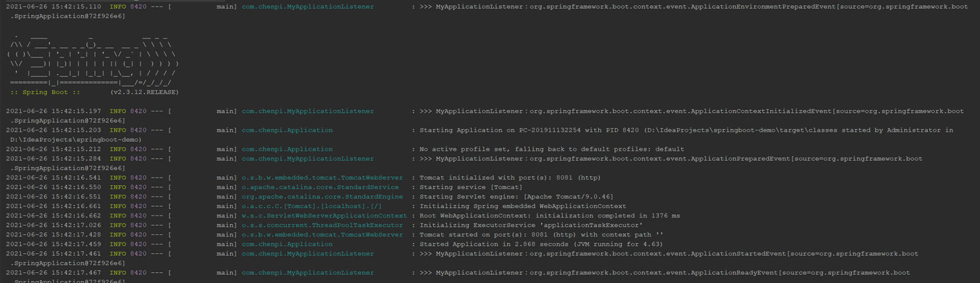Select the ApplicationContextInitializedEvent message text
This screenshot has width=980, height=283.
tap(692, 111)
